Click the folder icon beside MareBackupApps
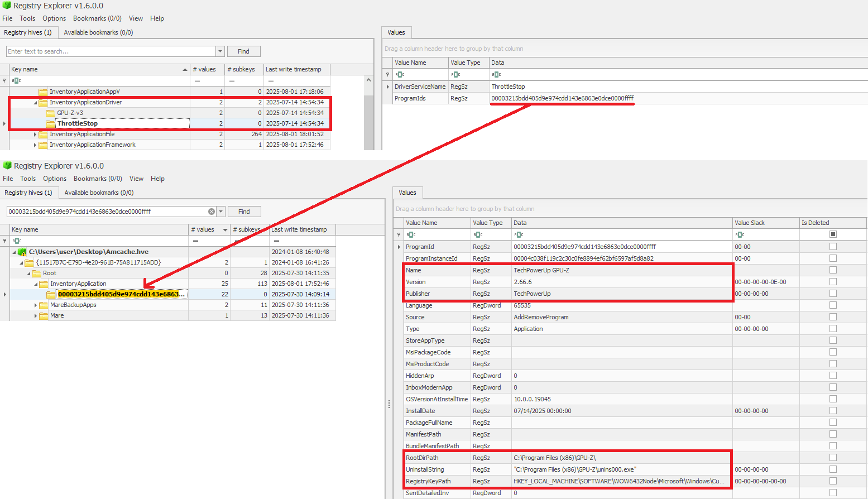868x499 pixels. 44,305
